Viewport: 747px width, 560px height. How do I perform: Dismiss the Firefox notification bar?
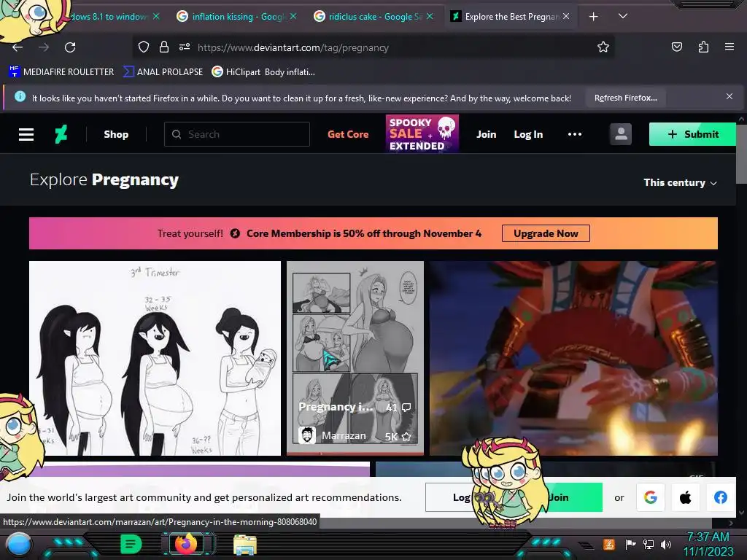(x=729, y=97)
